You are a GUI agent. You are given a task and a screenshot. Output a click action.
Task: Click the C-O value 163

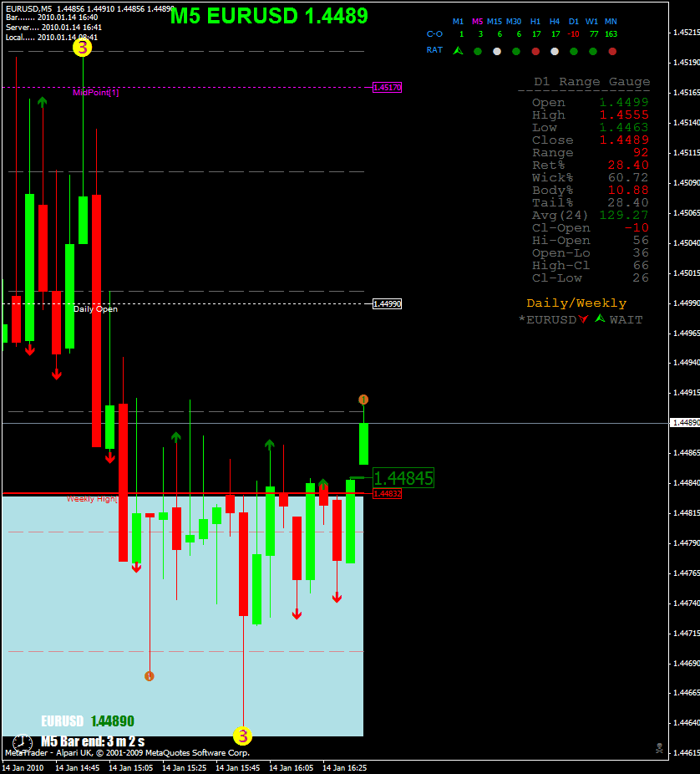click(x=611, y=34)
